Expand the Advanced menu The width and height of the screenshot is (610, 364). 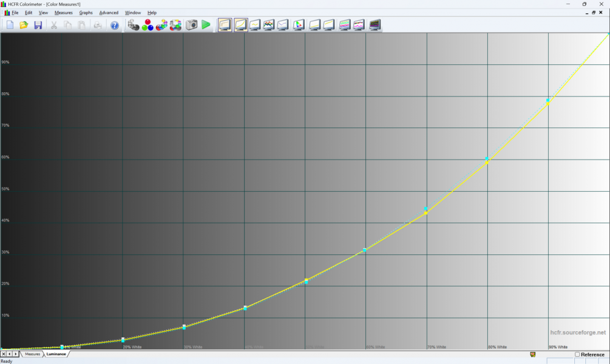tap(109, 13)
